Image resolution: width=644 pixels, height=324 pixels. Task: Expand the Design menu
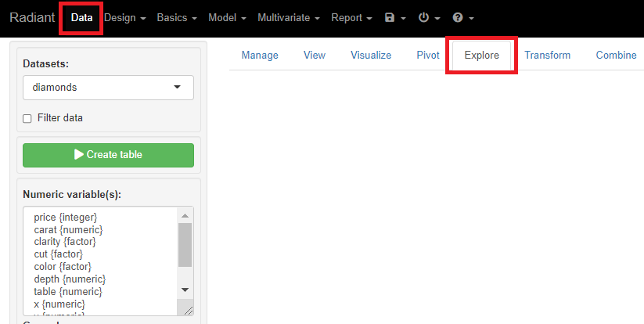click(x=125, y=17)
